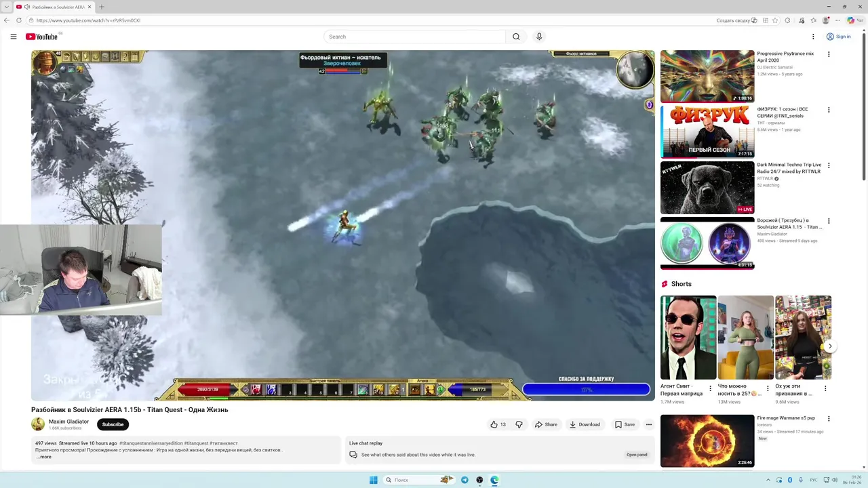This screenshot has height=488, width=868.
Task: Add page to favorites star icon
Action: pos(775,20)
